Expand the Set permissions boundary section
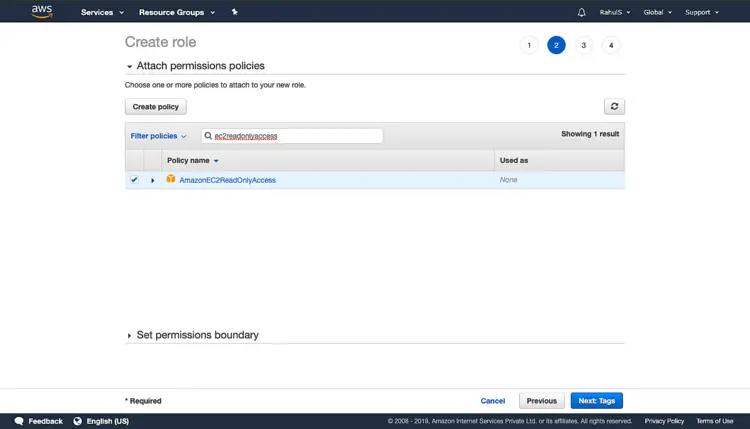The width and height of the screenshot is (750, 429). 129,335
